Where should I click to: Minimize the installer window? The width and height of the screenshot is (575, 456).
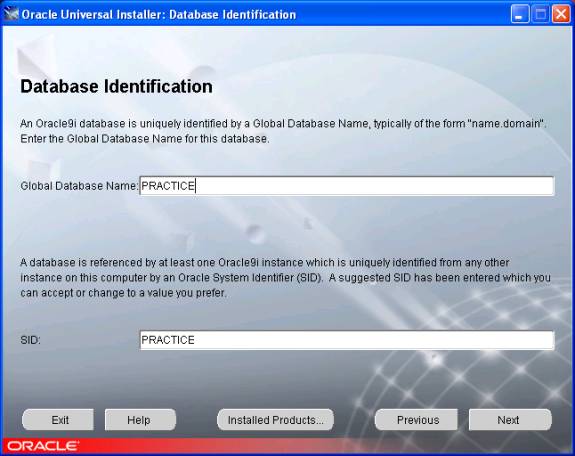[x=519, y=14]
